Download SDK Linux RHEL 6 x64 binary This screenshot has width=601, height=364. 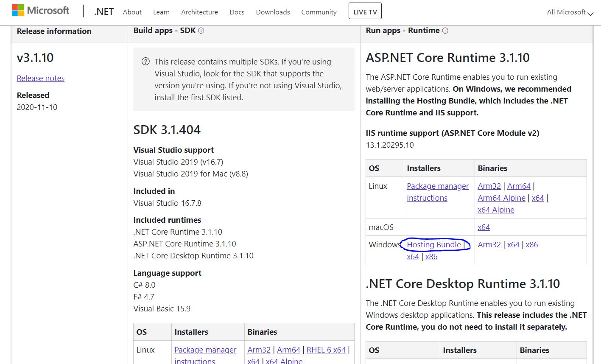(x=326, y=350)
